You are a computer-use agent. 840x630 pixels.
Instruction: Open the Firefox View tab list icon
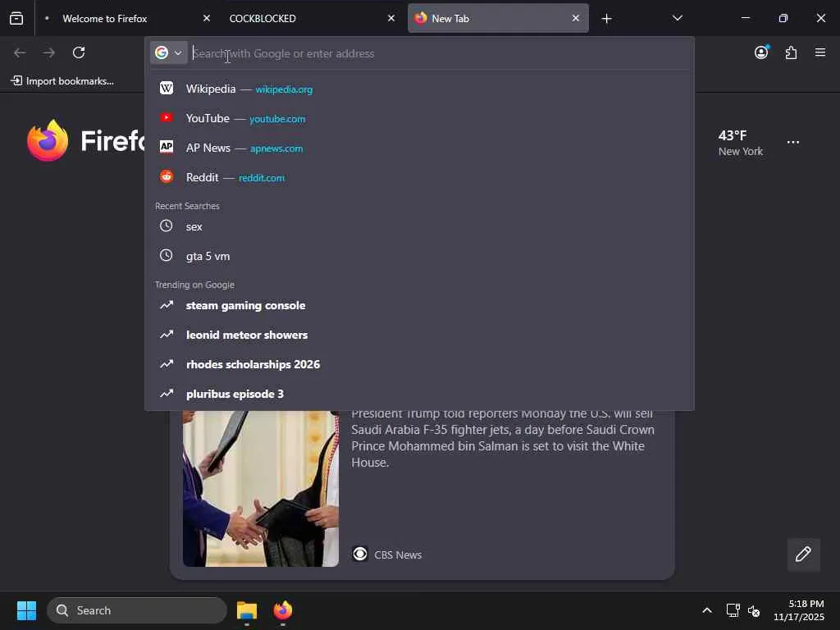point(16,18)
